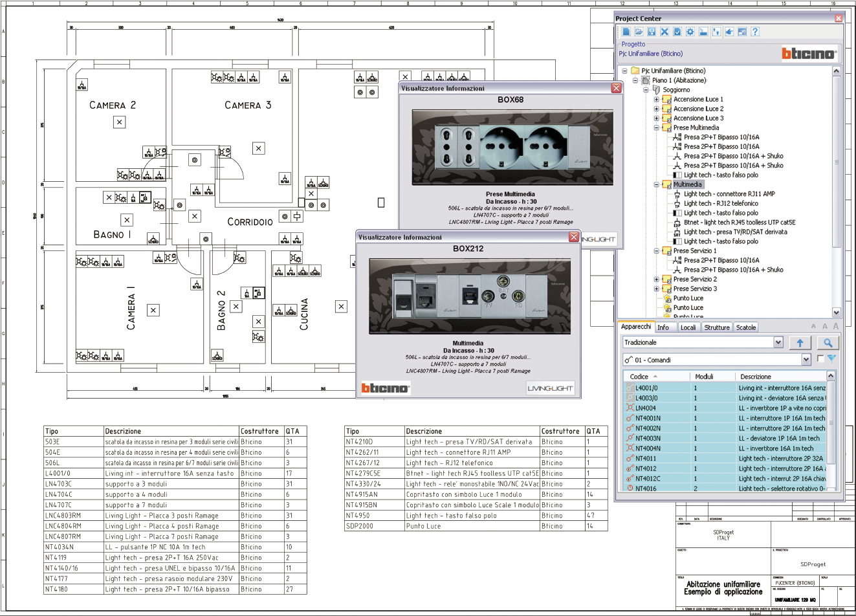Click the largest A font size icon
The image size is (856, 616).
[x=835, y=326]
